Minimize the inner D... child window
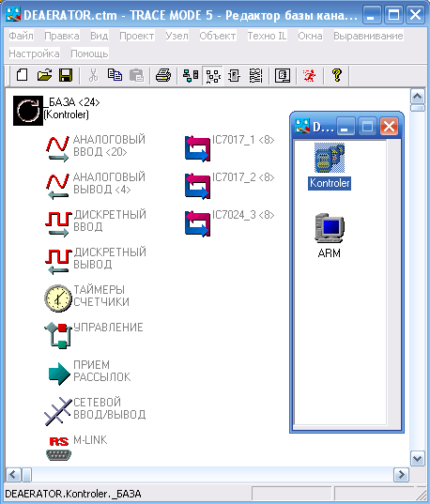 (346, 126)
